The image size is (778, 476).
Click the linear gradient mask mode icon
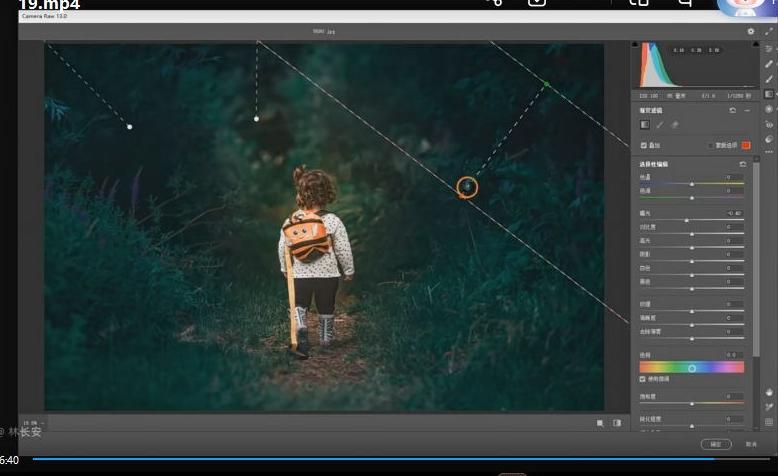coord(645,125)
